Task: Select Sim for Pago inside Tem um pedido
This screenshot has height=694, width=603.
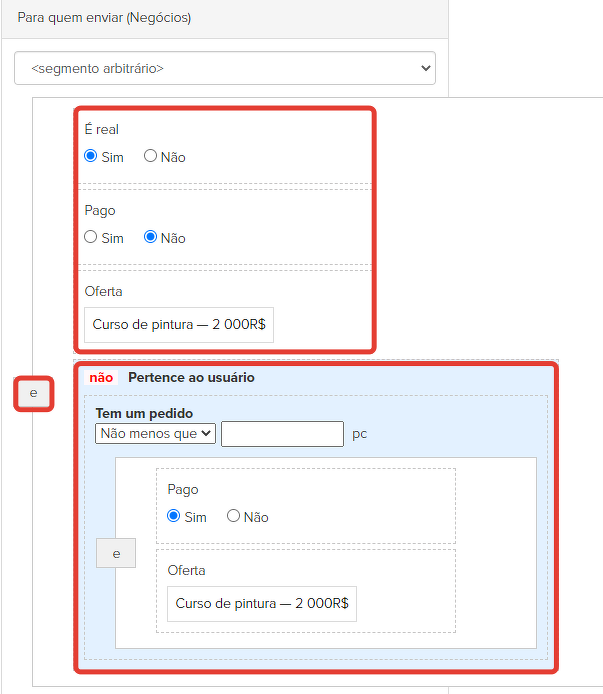Action: tap(174, 516)
